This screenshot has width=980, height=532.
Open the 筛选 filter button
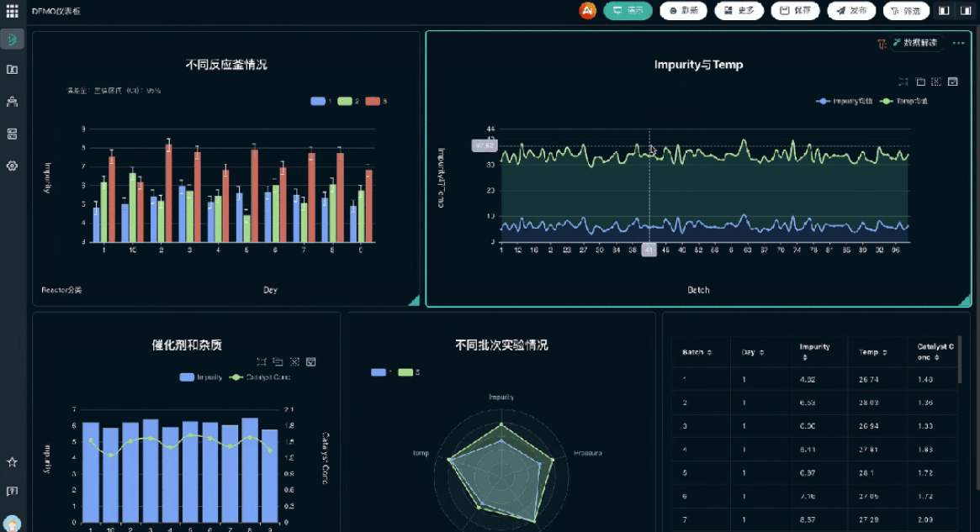[x=906, y=11]
